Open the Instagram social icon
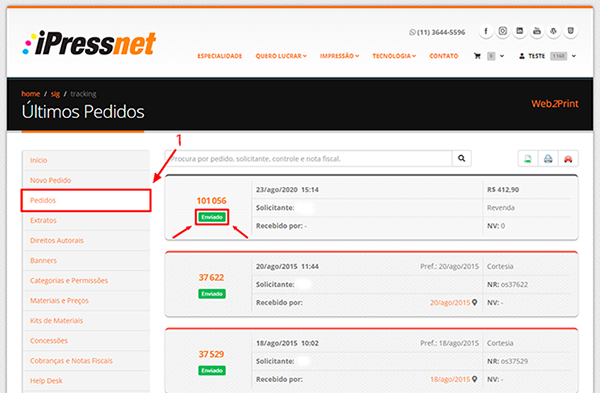The width and height of the screenshot is (600, 393). pos(503,31)
